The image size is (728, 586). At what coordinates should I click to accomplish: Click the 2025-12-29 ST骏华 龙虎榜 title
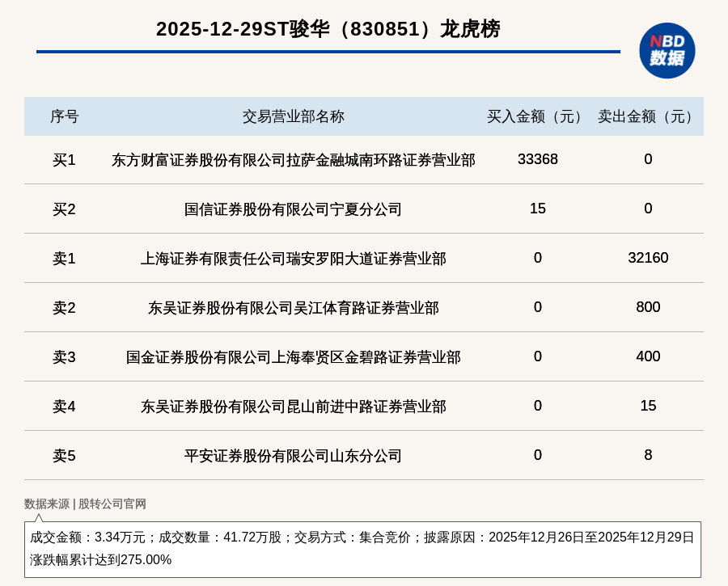tap(328, 29)
